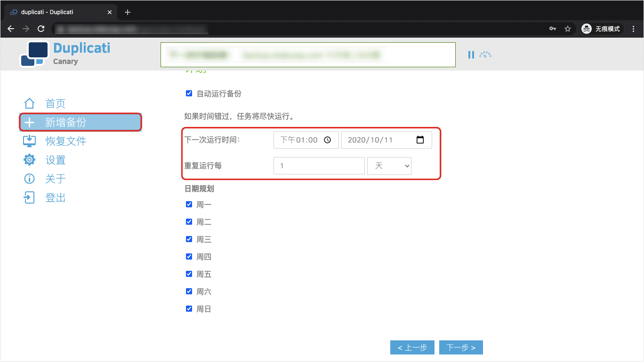The width and height of the screenshot is (644, 362).
Task: Click the 重复运行每 label
Action: [203, 166]
